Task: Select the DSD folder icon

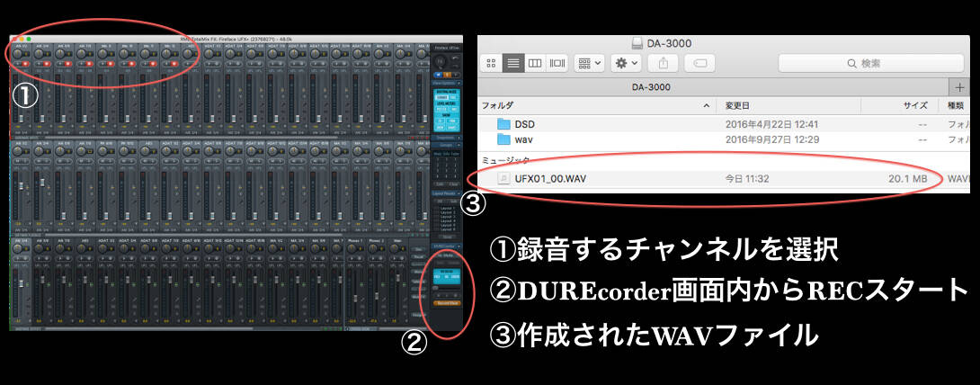Action: pyautogui.click(x=503, y=124)
